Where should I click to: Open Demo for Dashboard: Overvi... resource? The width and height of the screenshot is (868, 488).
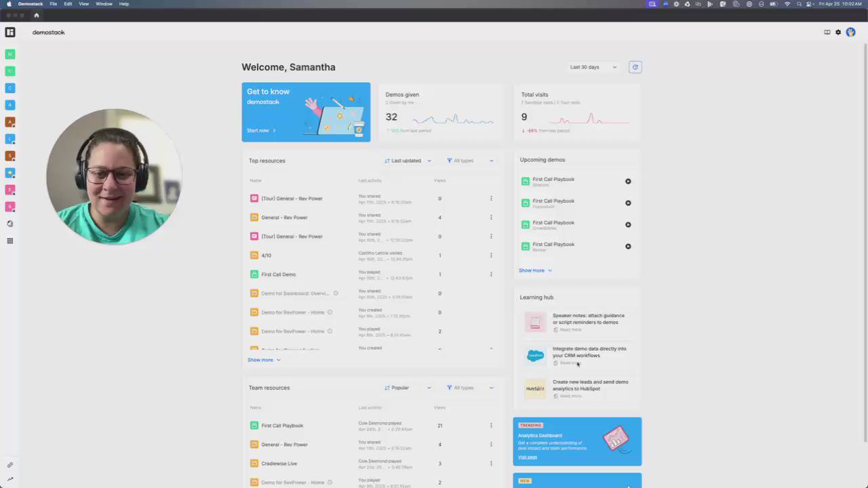pos(295,293)
